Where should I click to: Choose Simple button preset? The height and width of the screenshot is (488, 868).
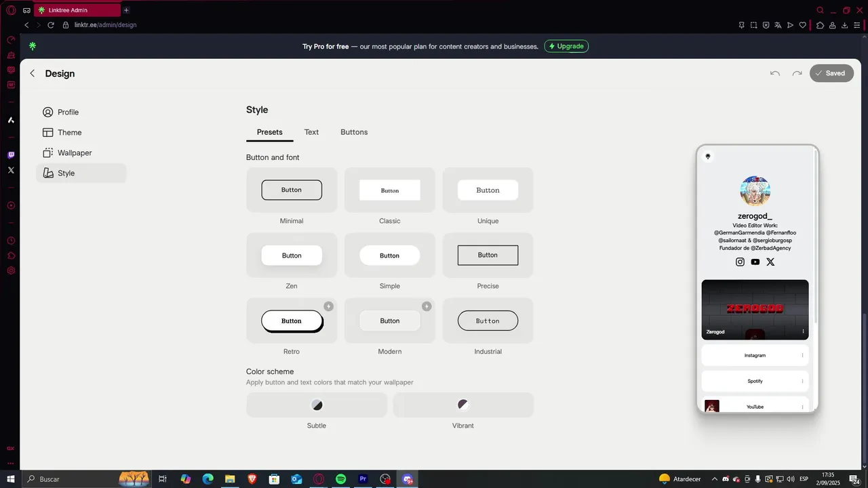coord(390,256)
